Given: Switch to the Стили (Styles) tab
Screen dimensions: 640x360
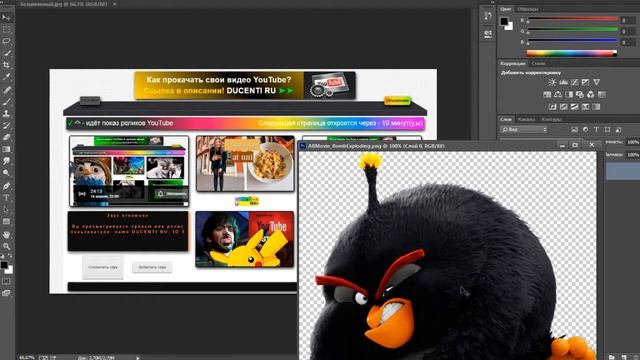Looking at the screenshot, I should click(x=538, y=64).
